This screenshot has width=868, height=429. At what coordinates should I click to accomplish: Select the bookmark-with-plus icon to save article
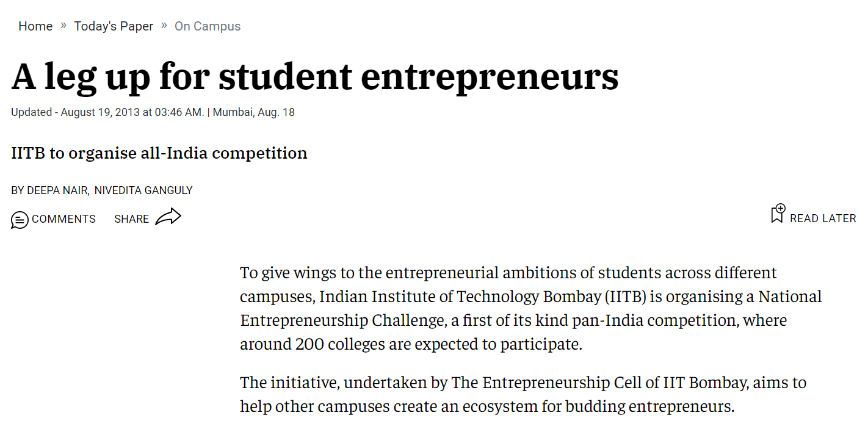point(777,214)
